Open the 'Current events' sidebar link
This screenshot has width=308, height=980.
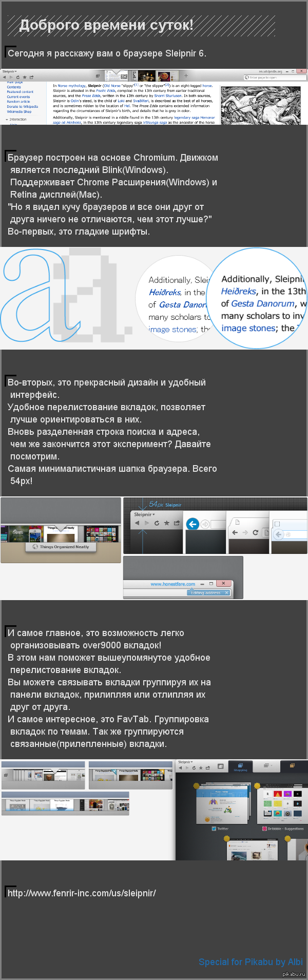coord(18,97)
